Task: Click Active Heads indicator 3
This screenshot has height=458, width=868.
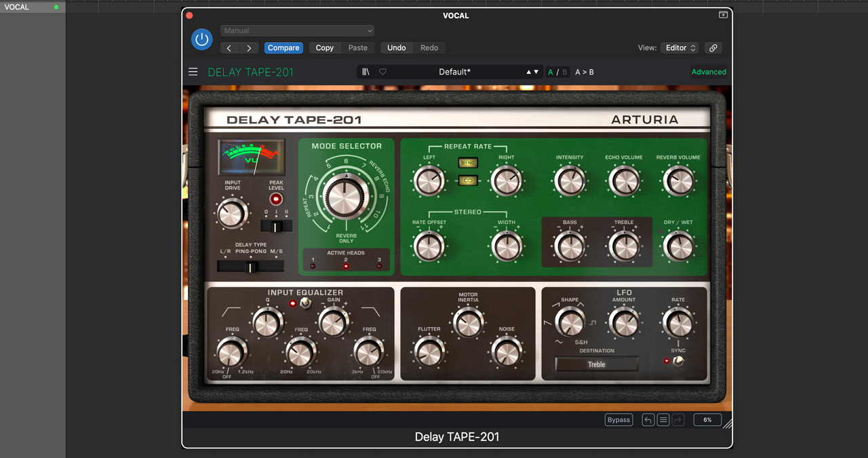Action: (379, 266)
